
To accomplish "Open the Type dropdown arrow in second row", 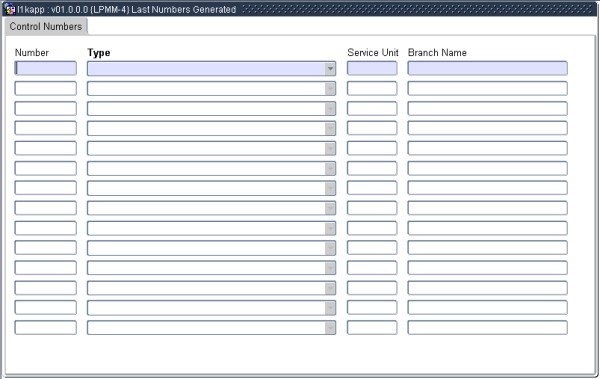I will [x=330, y=88].
